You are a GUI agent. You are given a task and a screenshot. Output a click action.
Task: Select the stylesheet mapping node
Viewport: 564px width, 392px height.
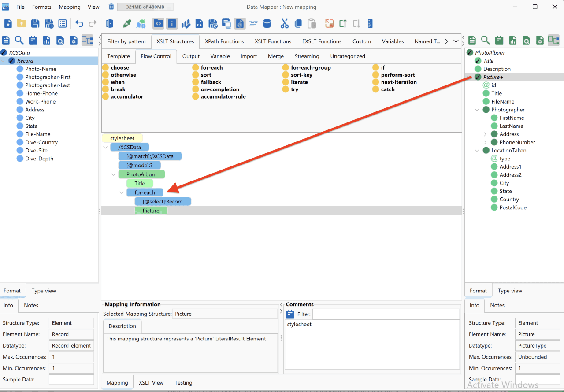tap(122, 138)
